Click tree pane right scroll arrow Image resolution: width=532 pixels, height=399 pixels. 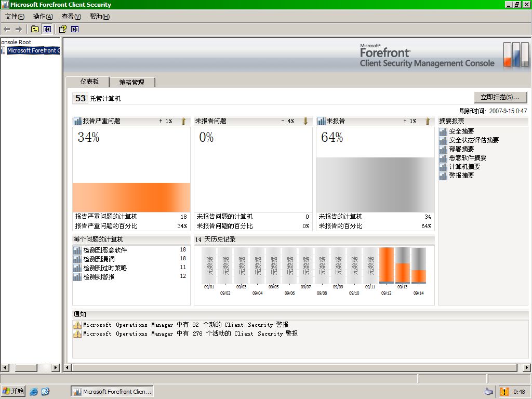(56, 367)
